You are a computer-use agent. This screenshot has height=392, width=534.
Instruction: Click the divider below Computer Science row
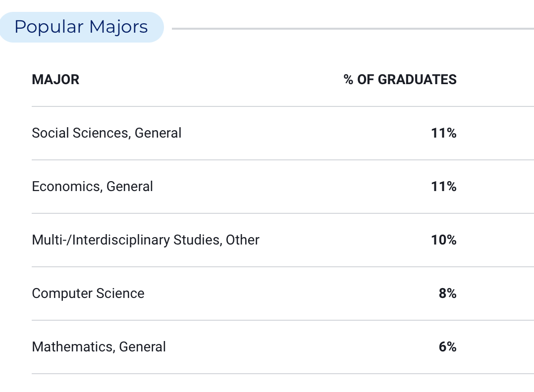(x=283, y=320)
